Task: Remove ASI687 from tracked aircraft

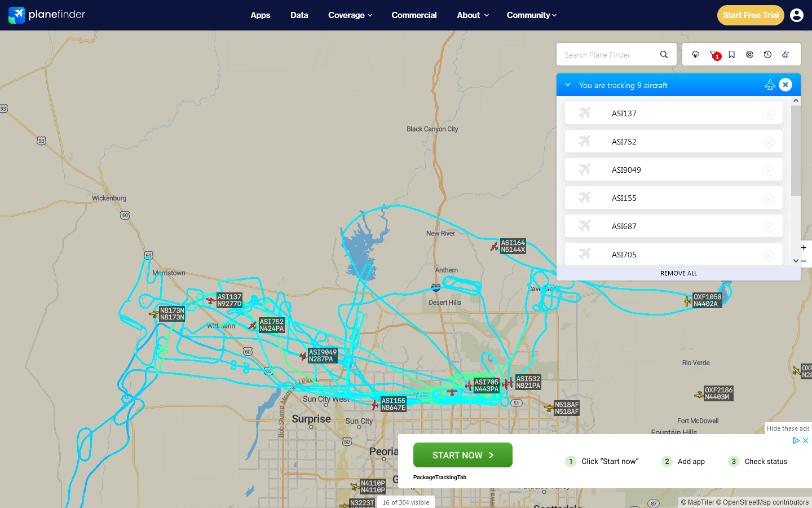Action: 768,227
